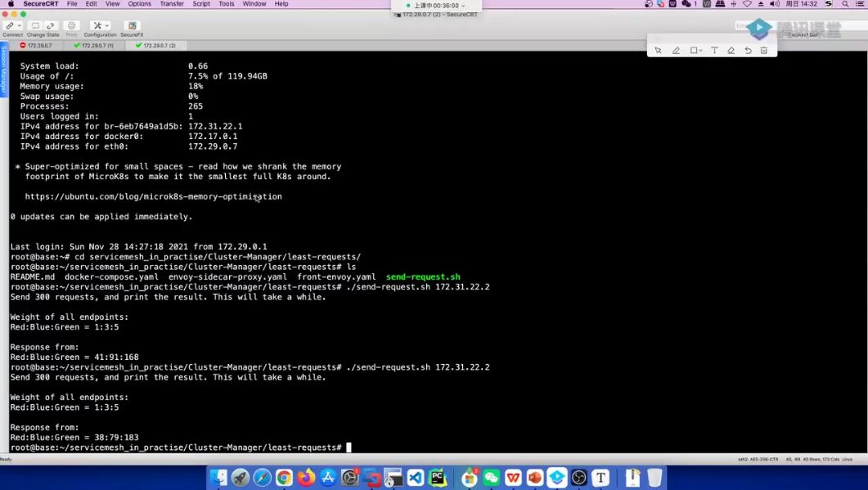Click the Print toolbar icon

pos(71,26)
